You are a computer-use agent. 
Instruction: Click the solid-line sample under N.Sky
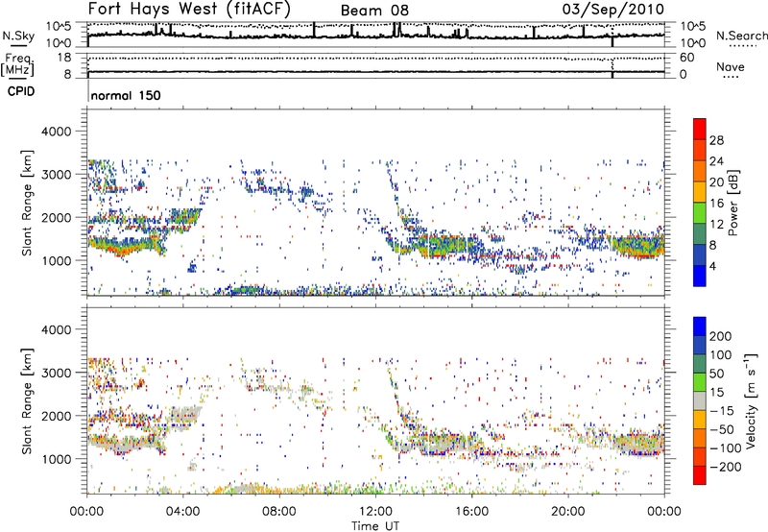click(x=18, y=46)
